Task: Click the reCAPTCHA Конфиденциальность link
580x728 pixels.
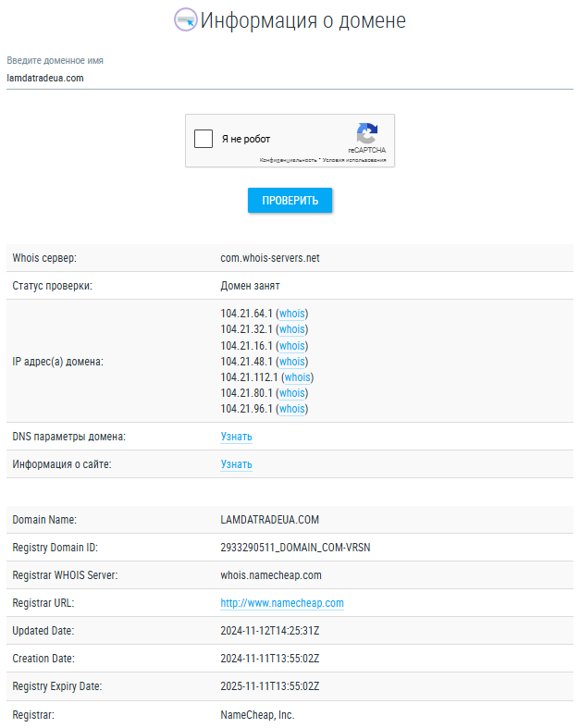Action: (288, 160)
